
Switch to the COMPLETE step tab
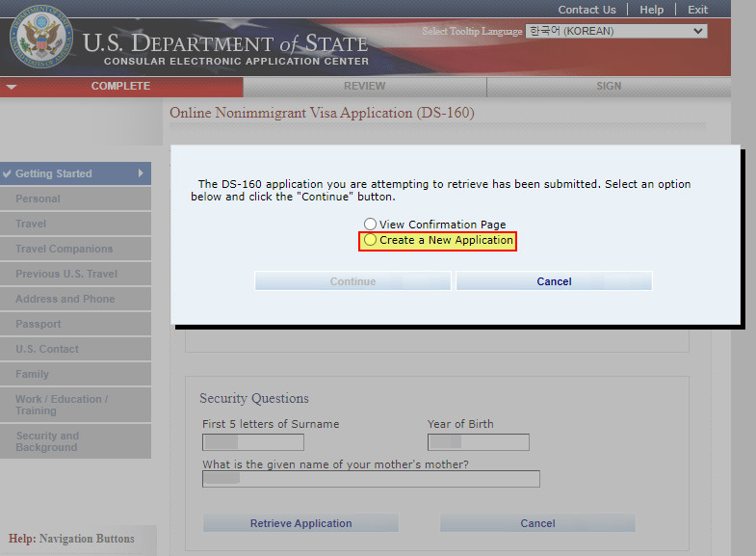(121, 87)
